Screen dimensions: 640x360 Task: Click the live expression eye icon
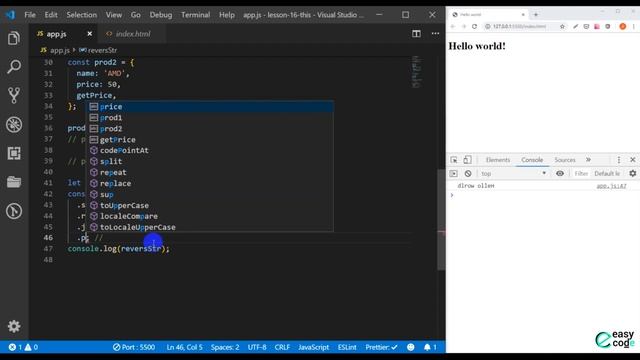tap(560, 173)
